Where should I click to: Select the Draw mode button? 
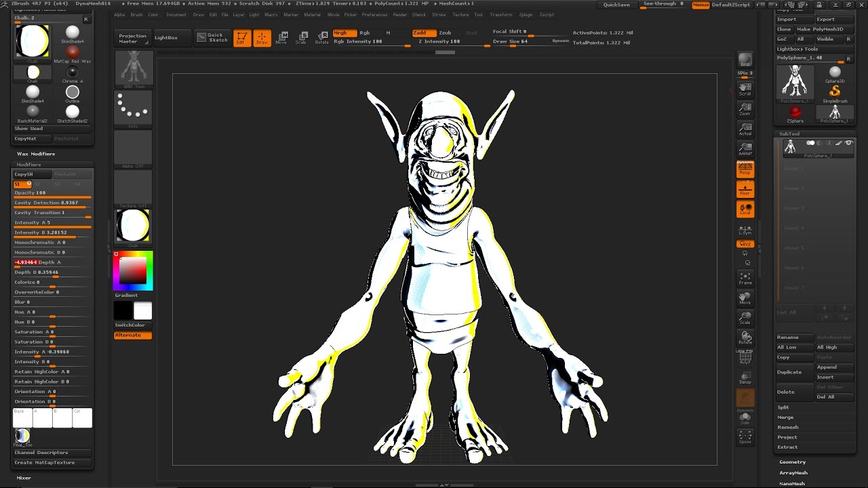pyautogui.click(x=262, y=38)
